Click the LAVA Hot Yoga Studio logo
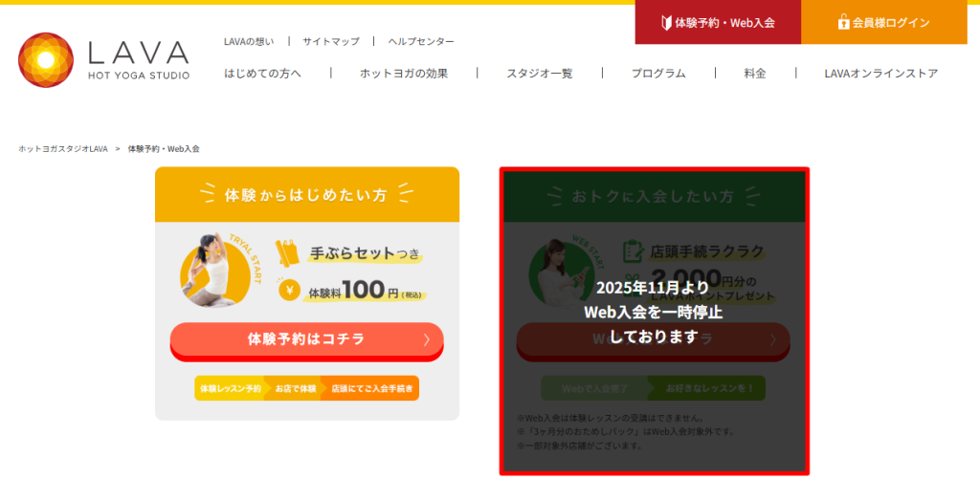 [x=103, y=60]
